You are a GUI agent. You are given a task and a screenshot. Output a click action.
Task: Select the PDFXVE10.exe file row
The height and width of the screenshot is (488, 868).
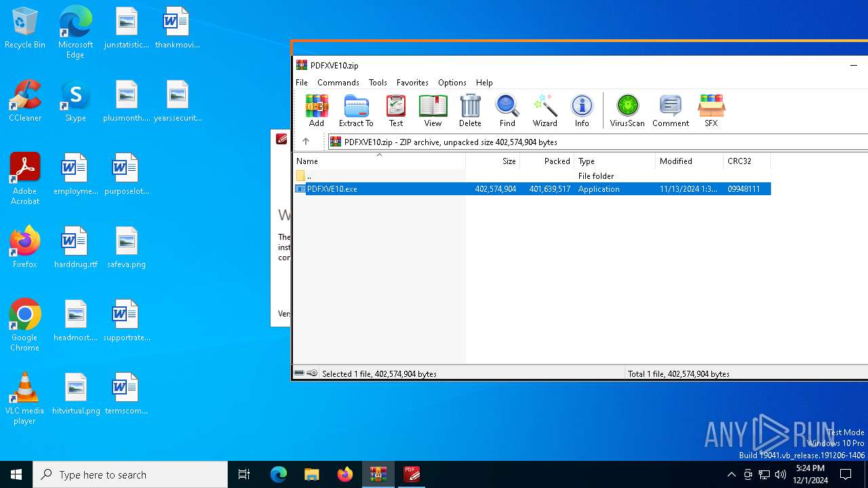532,189
